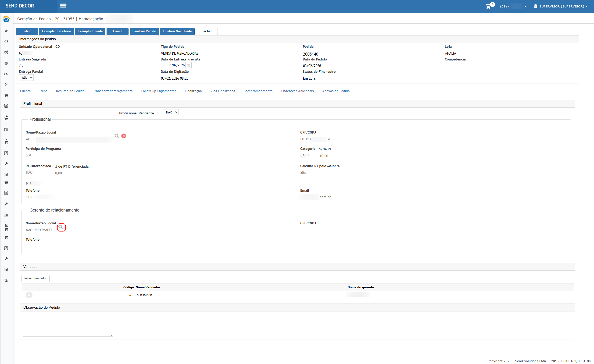Open the gears settings sidebar icon
The image size is (594, 364).
pyautogui.click(x=6, y=52)
